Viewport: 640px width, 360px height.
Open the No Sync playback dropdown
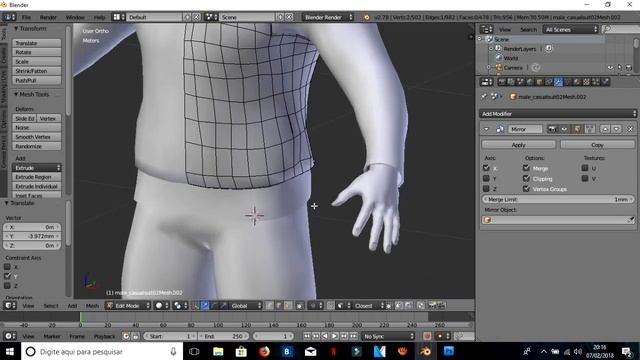388,336
